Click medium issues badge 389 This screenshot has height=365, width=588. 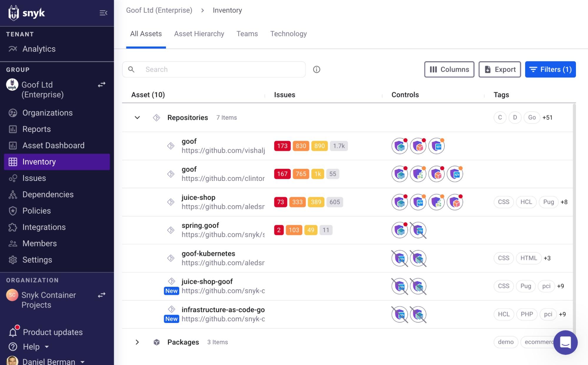pos(316,202)
